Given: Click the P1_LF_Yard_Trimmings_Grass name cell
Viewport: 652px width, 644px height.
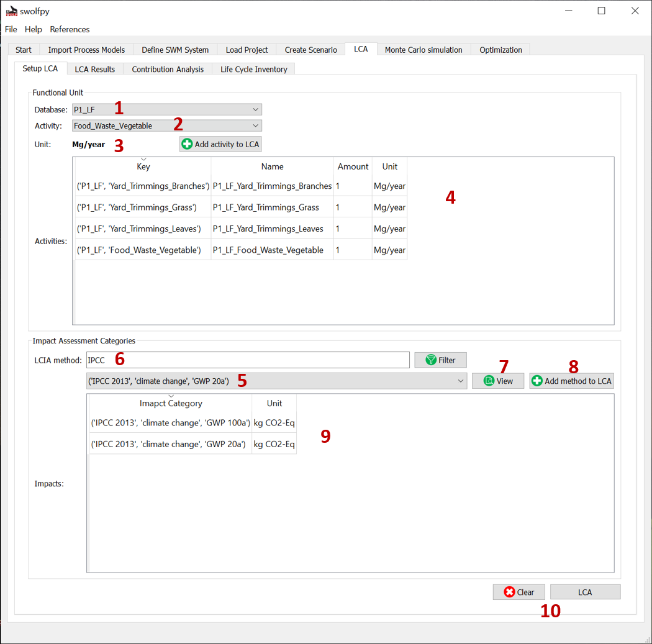Looking at the screenshot, I should 273,207.
